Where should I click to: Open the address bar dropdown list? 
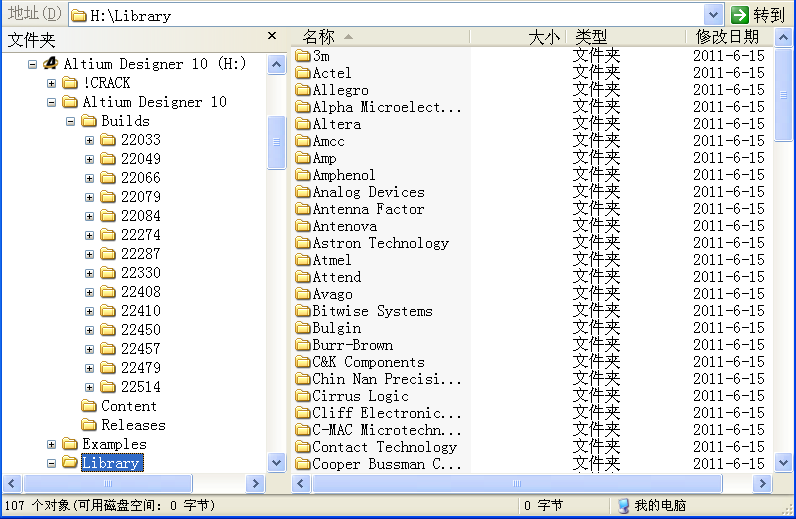point(713,15)
